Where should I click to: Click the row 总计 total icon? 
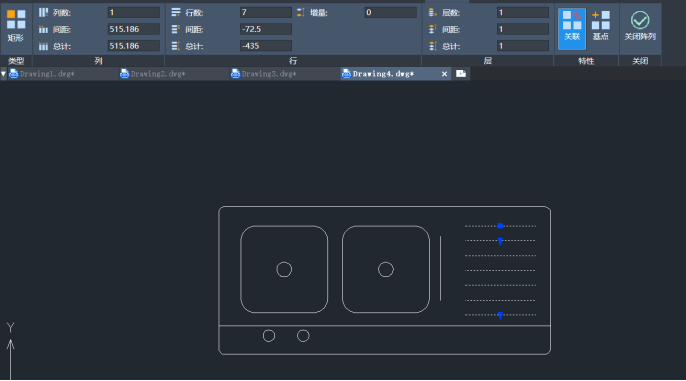(x=176, y=46)
